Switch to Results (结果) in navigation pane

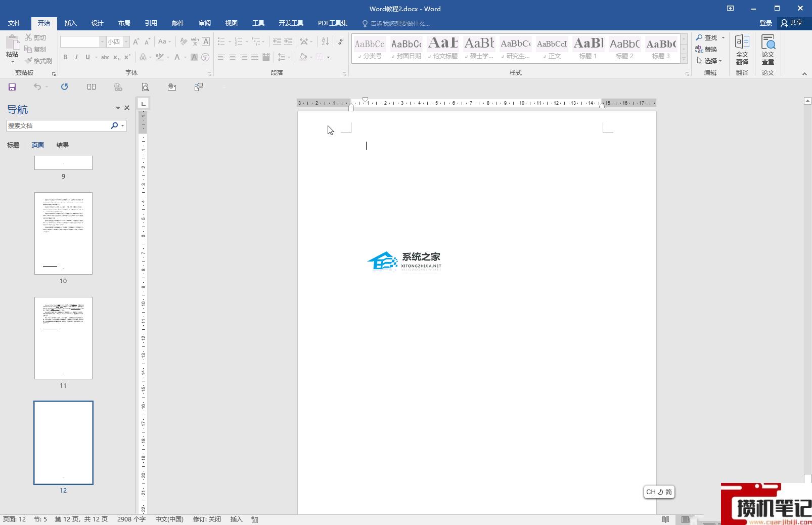click(x=63, y=145)
